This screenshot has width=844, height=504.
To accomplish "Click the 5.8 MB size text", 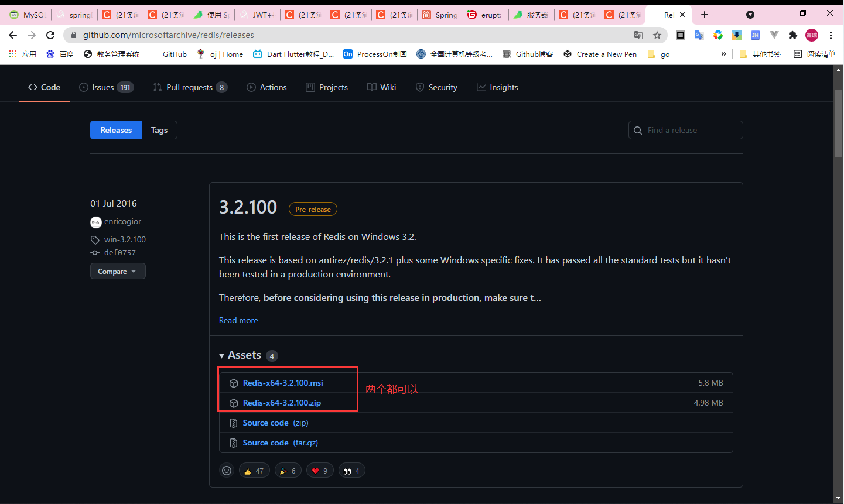I will click(x=710, y=383).
